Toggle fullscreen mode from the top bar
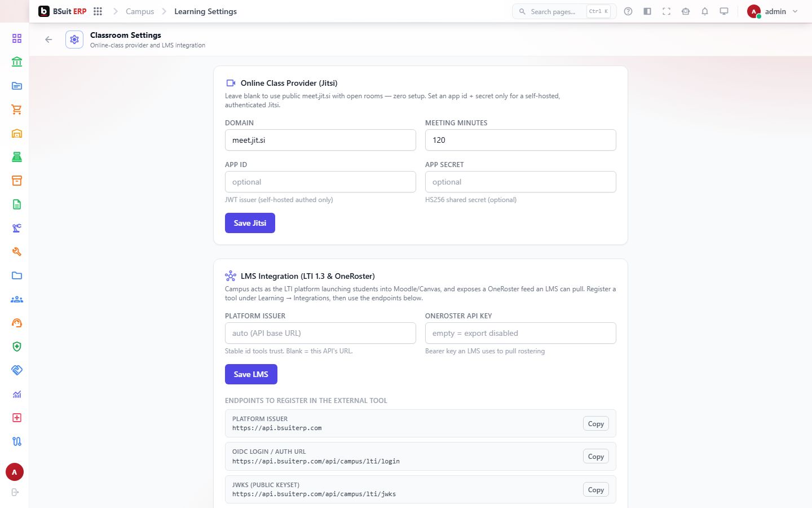The image size is (812, 508). (x=667, y=11)
